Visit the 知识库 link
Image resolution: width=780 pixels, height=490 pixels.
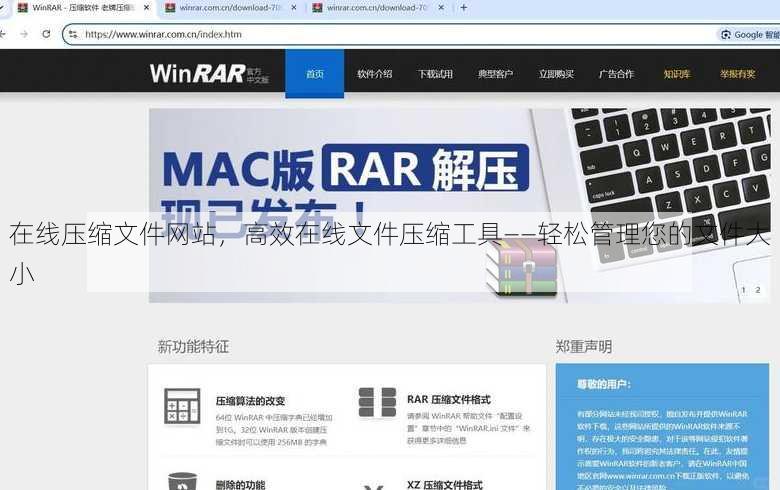pos(677,74)
